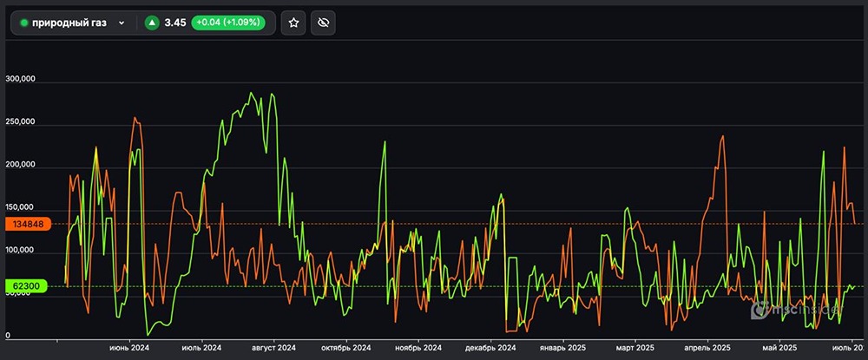
Task: Click the апрель 2025 axis label
Action: (x=707, y=347)
